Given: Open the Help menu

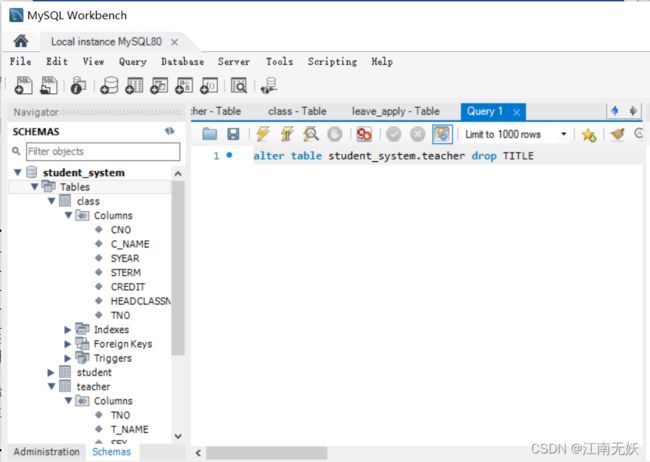Looking at the screenshot, I should pyautogui.click(x=382, y=61).
